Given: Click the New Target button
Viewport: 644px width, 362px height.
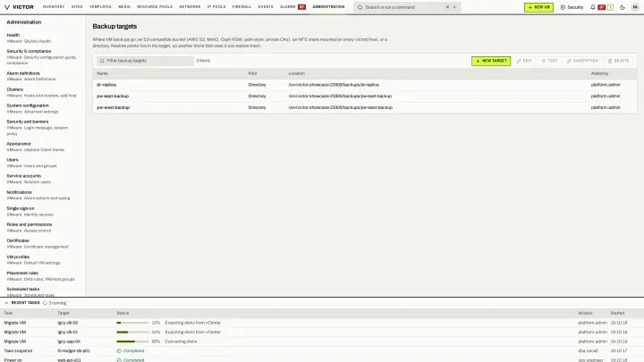Looking at the screenshot, I should 491,61.
